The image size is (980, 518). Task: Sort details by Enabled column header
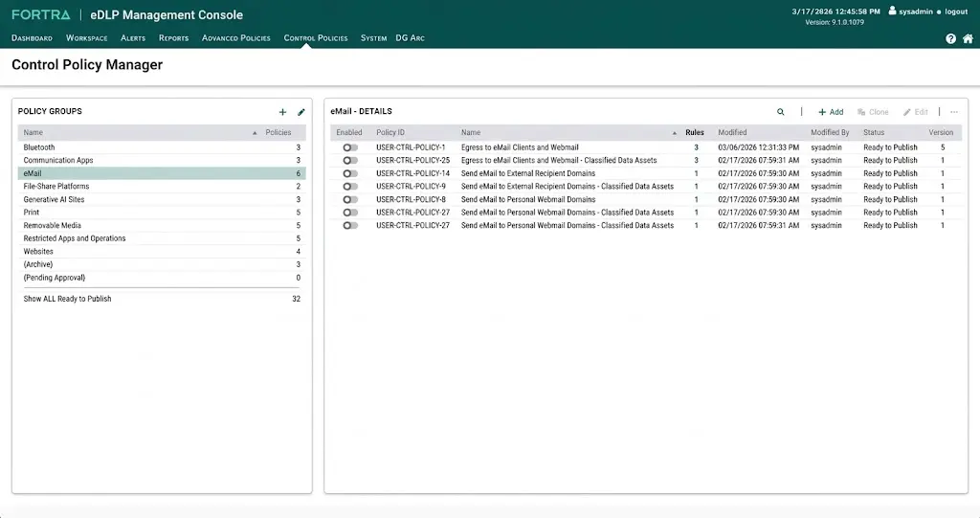pos(348,133)
